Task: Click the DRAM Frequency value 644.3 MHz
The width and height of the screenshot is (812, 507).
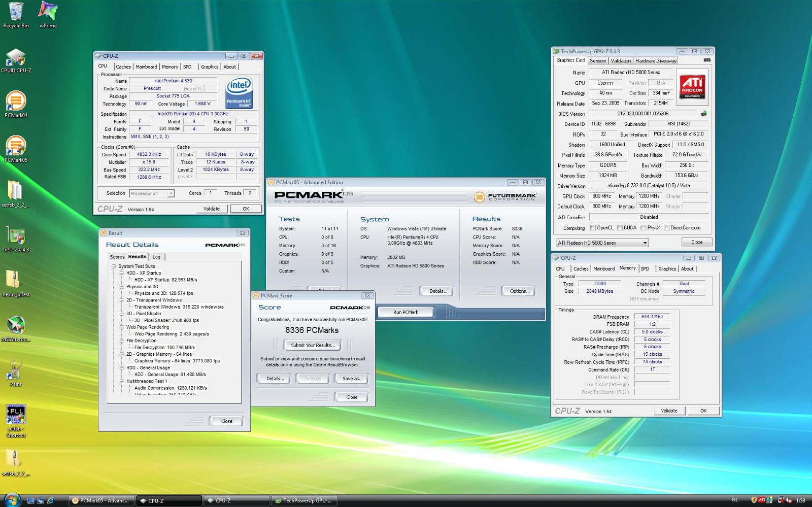Action: tap(652, 317)
